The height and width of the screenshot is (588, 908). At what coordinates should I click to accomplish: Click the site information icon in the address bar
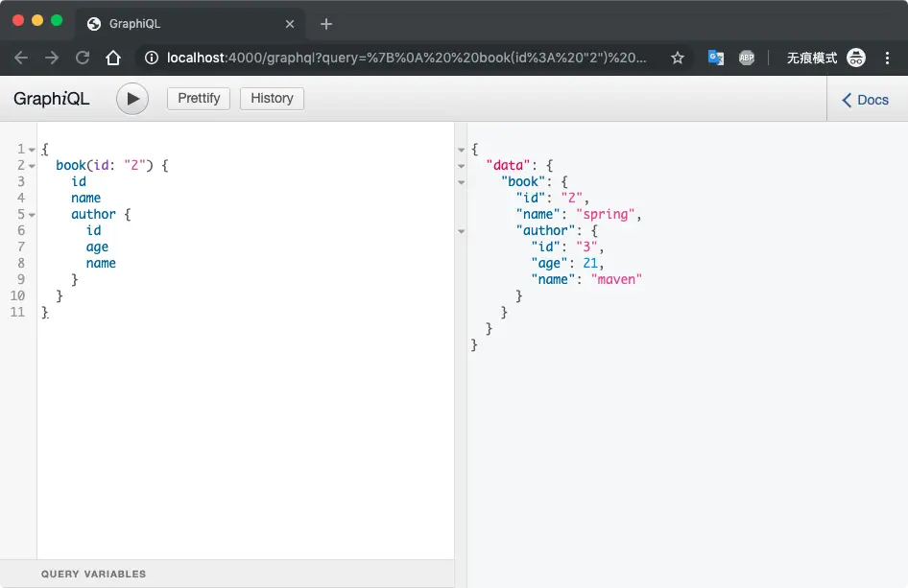tap(151, 58)
